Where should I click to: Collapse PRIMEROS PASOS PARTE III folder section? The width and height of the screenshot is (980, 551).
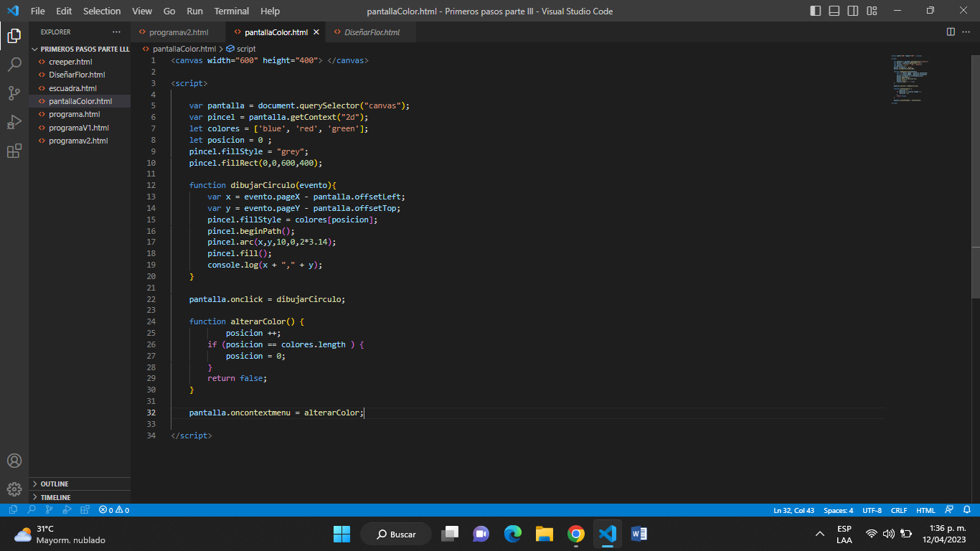[x=80, y=49]
